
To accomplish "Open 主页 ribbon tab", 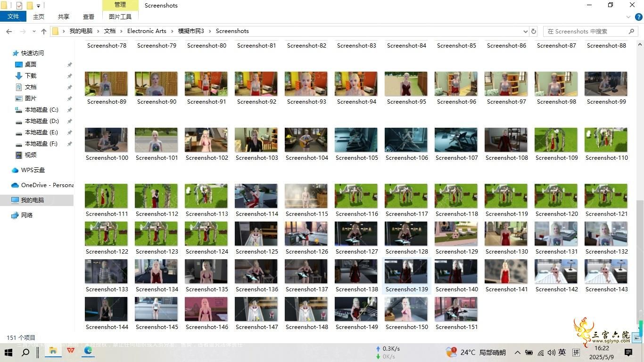I will coord(39,16).
